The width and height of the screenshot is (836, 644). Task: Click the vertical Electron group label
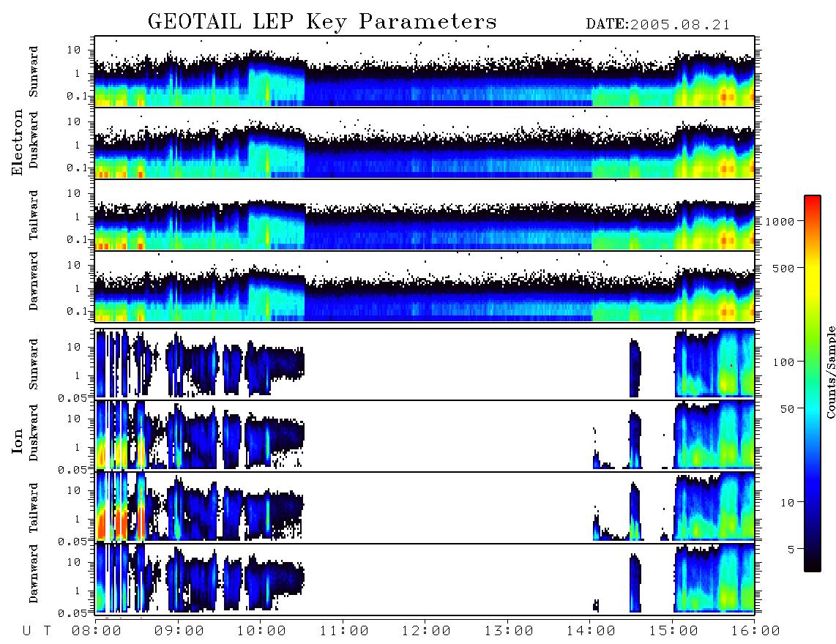(x=18, y=142)
